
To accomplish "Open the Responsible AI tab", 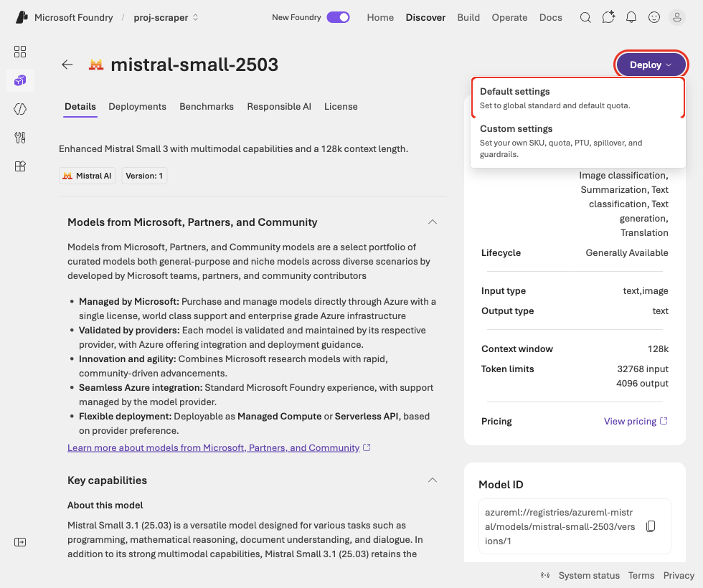I will (279, 107).
